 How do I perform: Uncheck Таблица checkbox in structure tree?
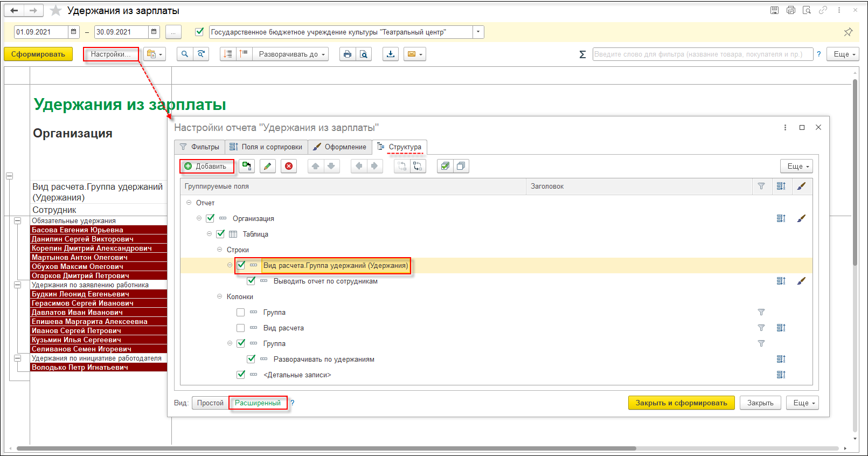[220, 234]
